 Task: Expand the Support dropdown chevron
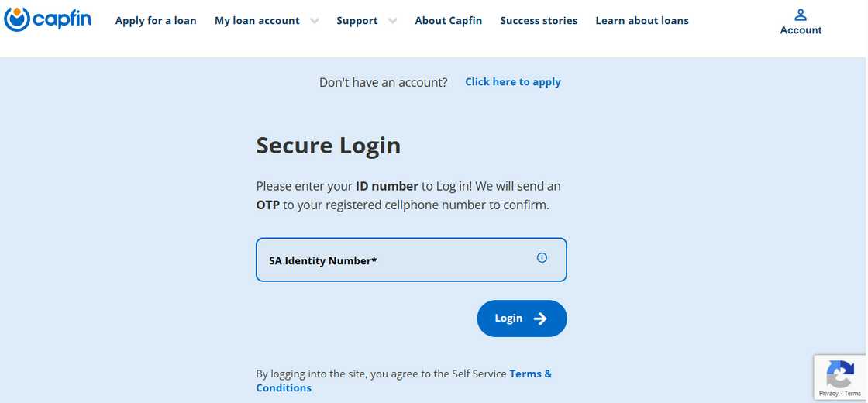[392, 21]
